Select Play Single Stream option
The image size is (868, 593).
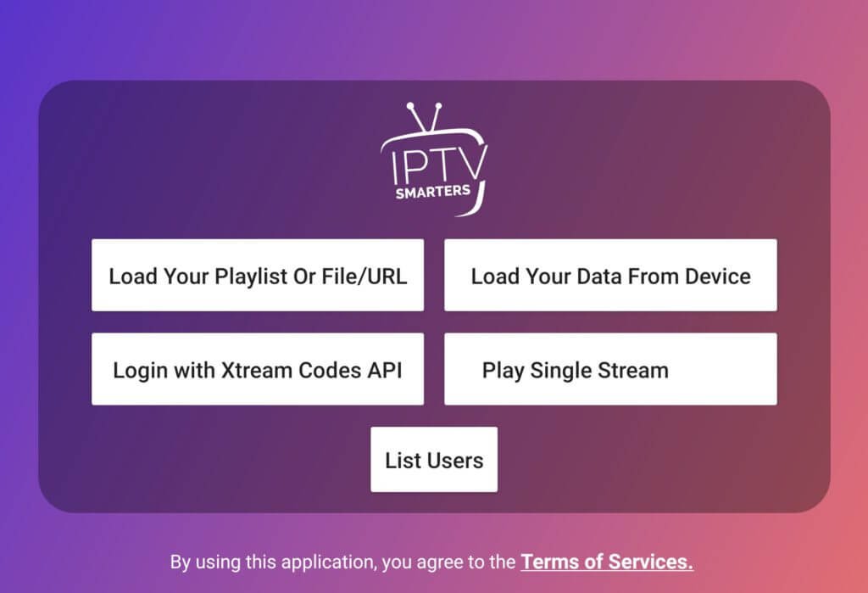tap(610, 369)
